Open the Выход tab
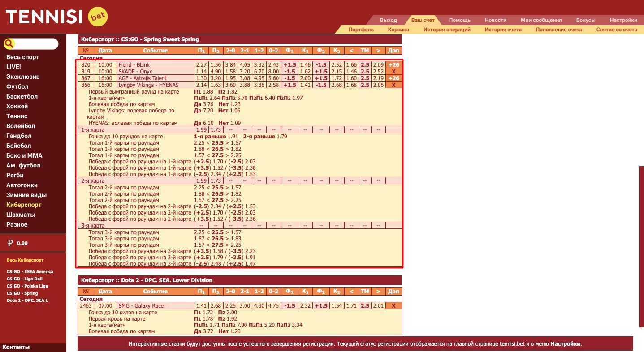The image size is (644, 352). click(389, 20)
